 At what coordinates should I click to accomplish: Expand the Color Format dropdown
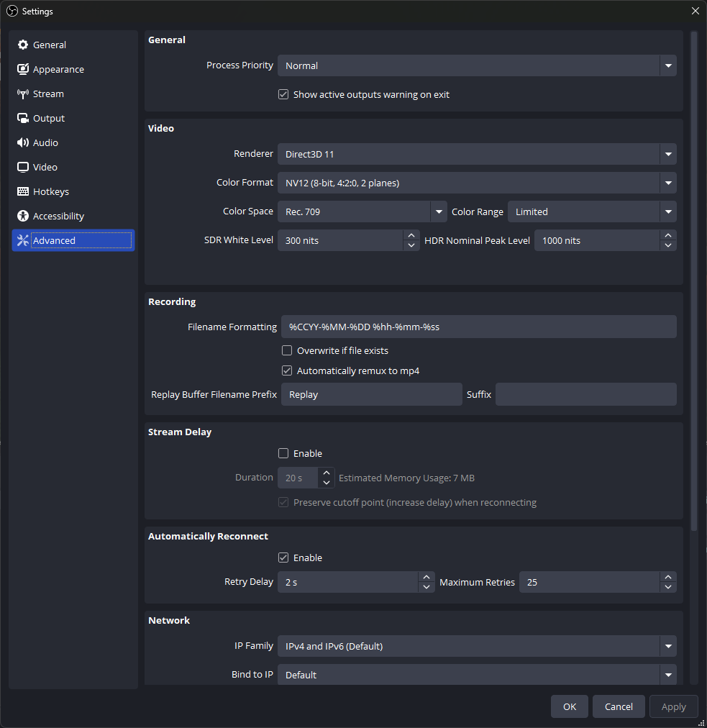point(476,183)
